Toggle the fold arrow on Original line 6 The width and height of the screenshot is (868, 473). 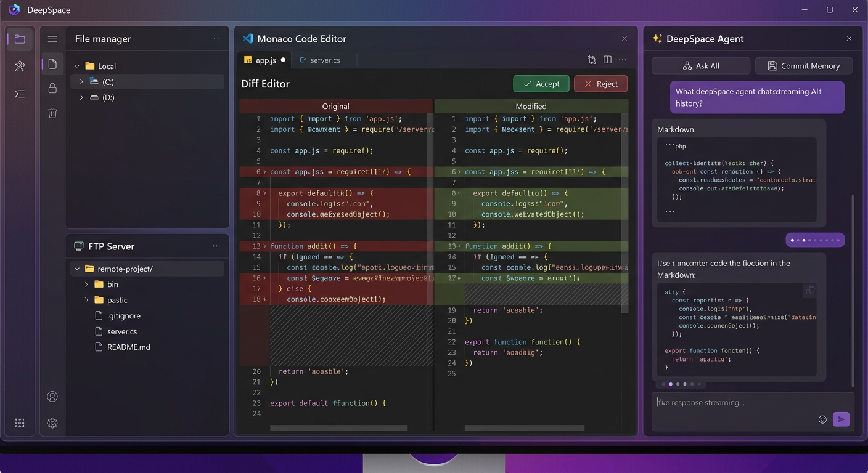(265, 172)
